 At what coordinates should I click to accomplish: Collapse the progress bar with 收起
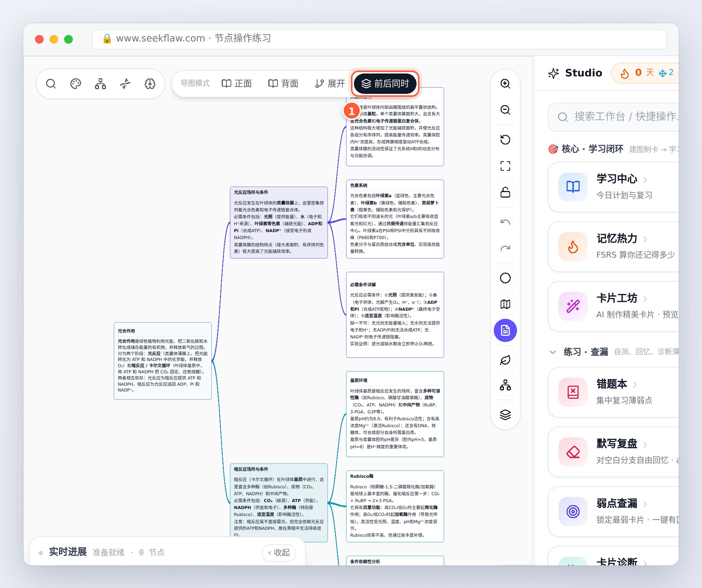(279, 553)
